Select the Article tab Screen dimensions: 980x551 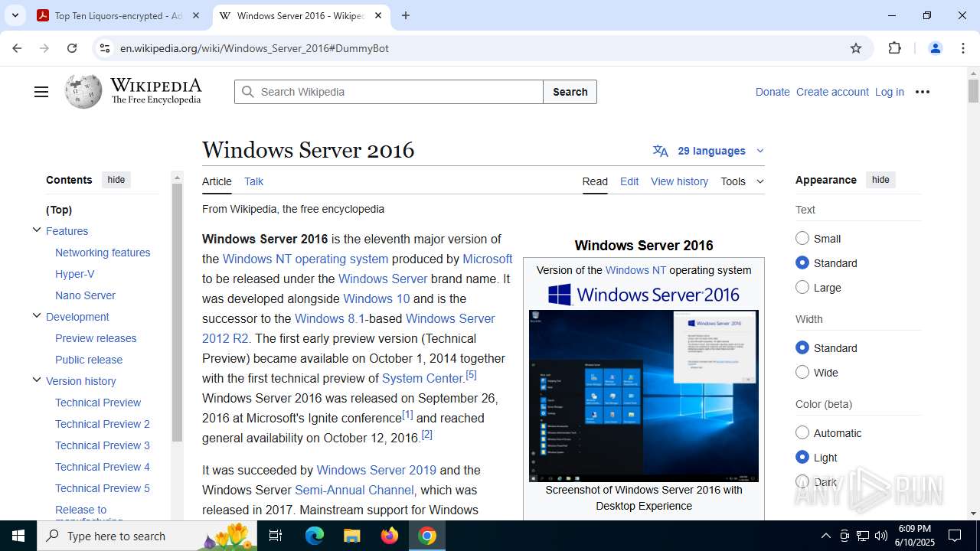[x=217, y=181]
